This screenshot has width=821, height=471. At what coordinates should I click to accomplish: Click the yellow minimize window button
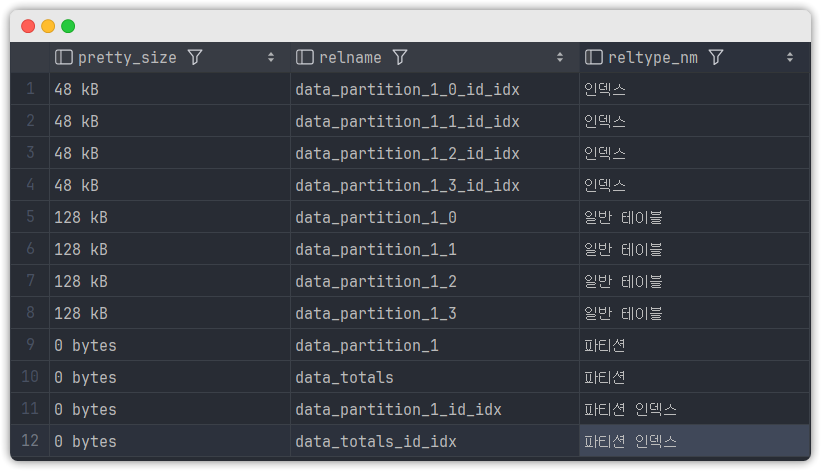(48, 26)
